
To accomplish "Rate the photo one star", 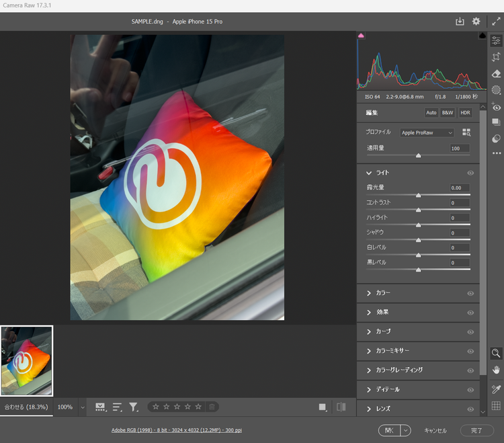I will (156, 407).
